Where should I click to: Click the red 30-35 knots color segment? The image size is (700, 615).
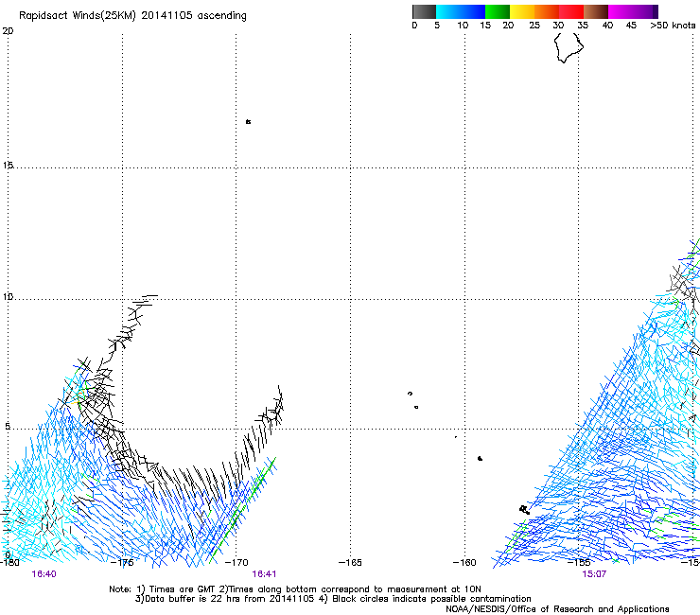click(x=571, y=11)
